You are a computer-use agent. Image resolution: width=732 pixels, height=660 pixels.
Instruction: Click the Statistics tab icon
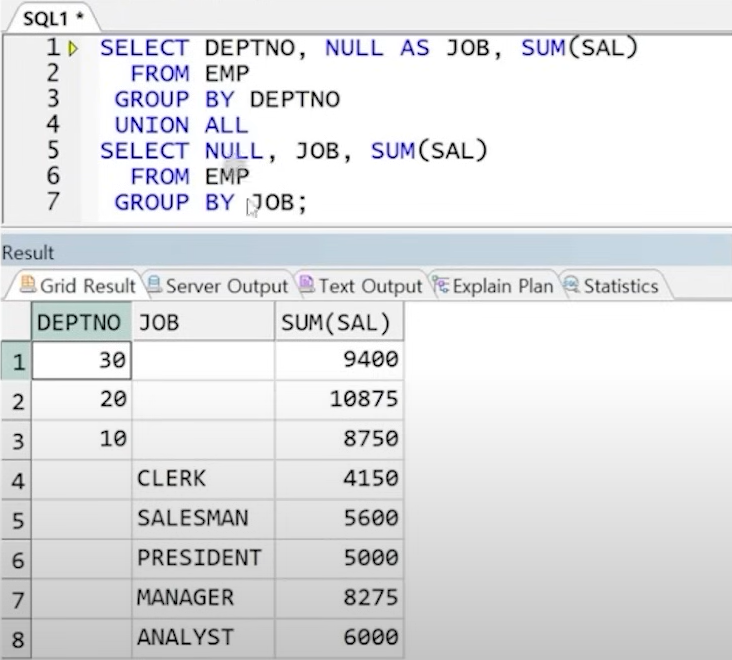pos(570,284)
